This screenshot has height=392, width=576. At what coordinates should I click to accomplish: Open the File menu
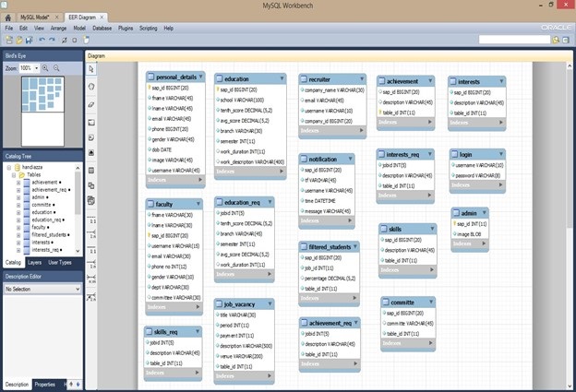9,29
